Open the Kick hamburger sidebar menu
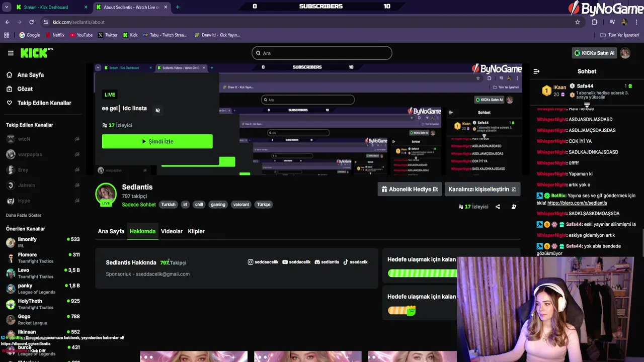This screenshot has height=362, width=644. tap(11, 53)
